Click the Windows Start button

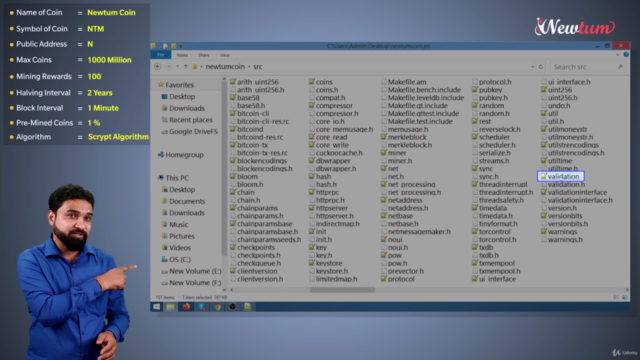tap(156, 307)
